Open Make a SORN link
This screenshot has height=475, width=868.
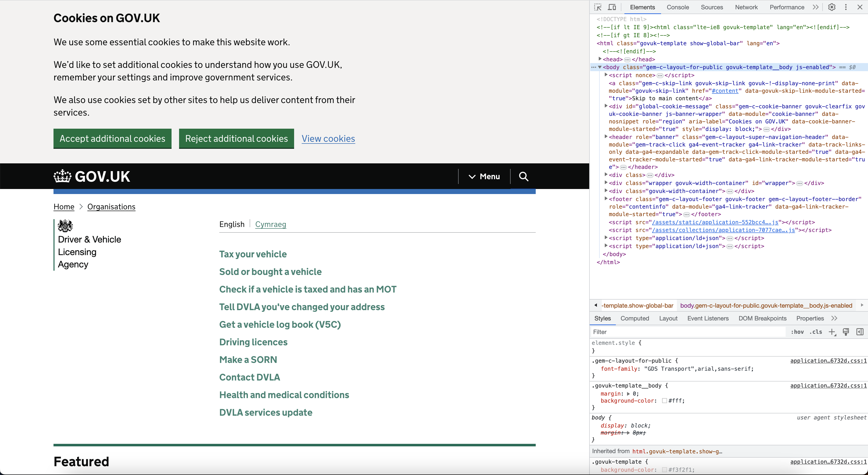pyautogui.click(x=248, y=360)
